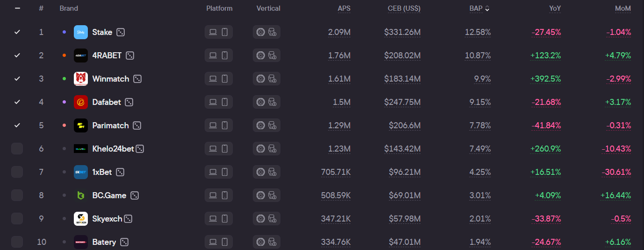Check the BC.Game row checkbox
The width and height of the screenshot is (644, 250).
[17, 195]
